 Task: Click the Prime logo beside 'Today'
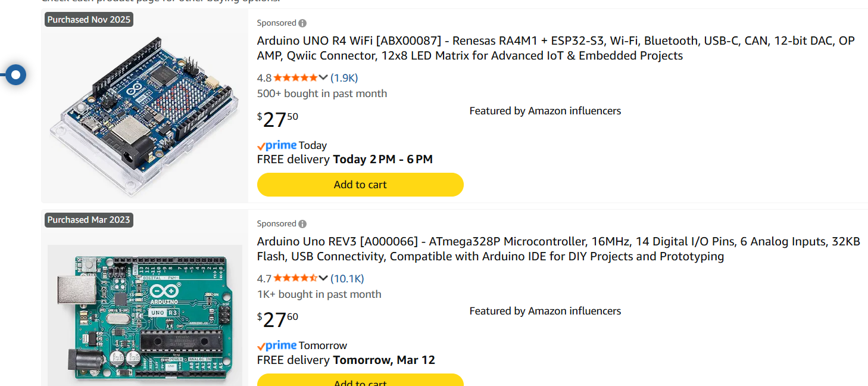point(277,145)
